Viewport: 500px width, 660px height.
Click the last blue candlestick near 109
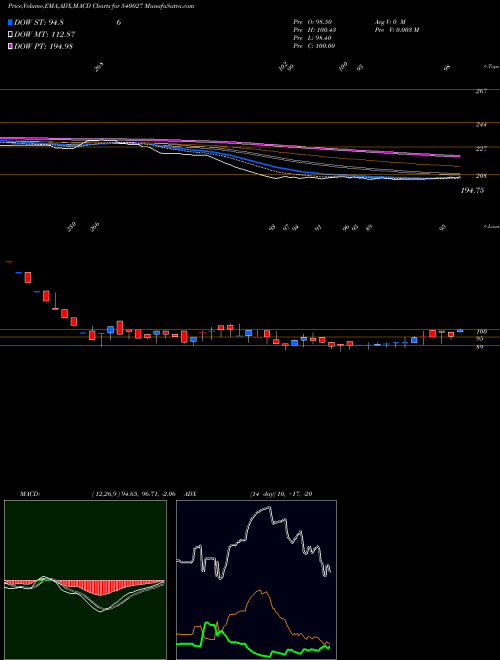(x=460, y=331)
